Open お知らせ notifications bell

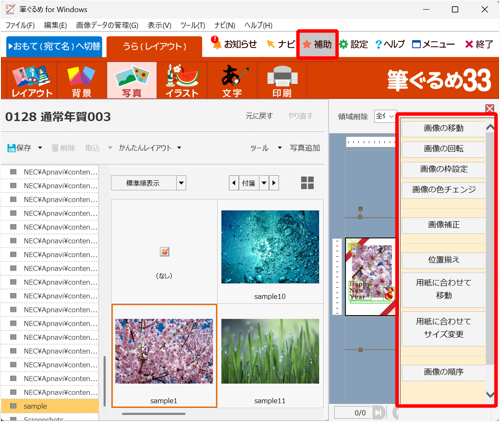[234, 44]
